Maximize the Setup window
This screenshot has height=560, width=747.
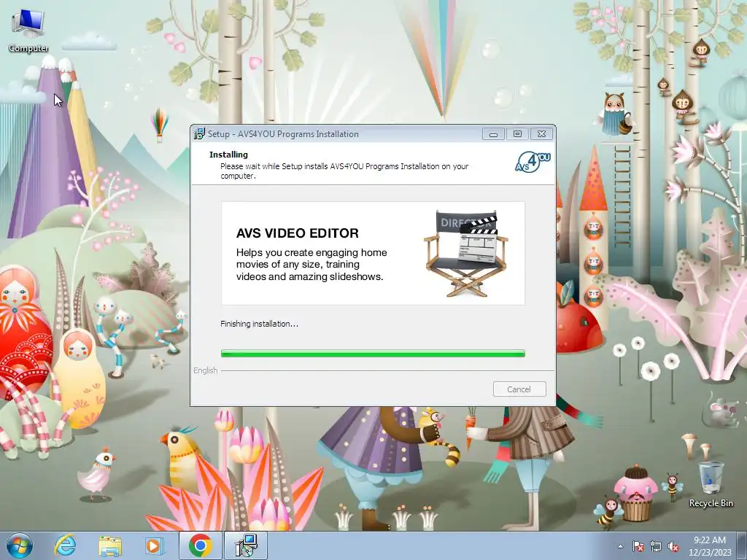517,134
